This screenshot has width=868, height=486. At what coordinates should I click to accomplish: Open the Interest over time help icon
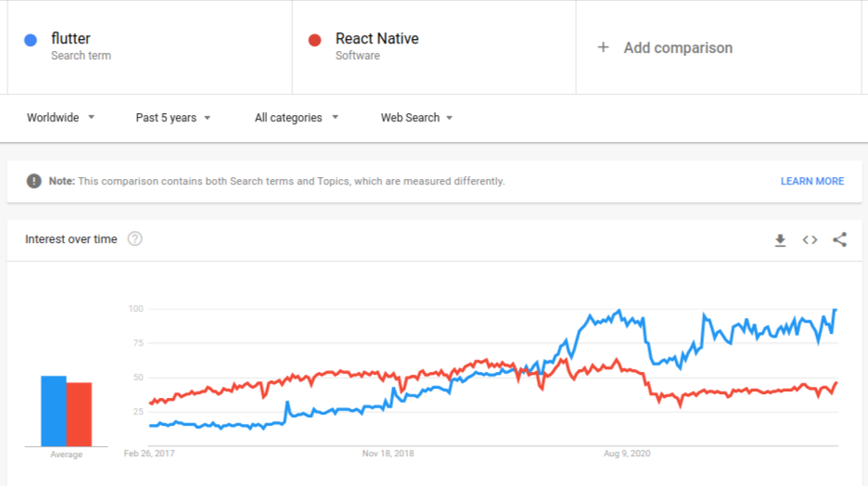click(134, 239)
